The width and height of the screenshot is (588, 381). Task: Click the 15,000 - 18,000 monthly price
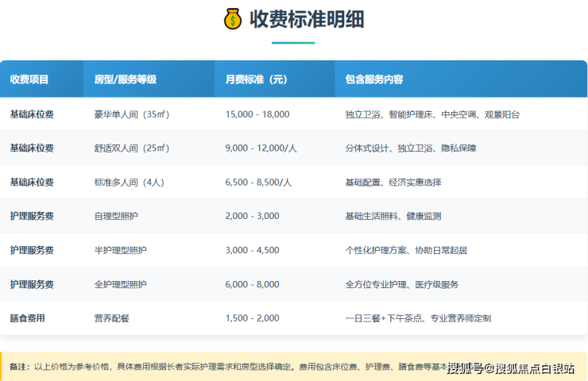(x=257, y=114)
